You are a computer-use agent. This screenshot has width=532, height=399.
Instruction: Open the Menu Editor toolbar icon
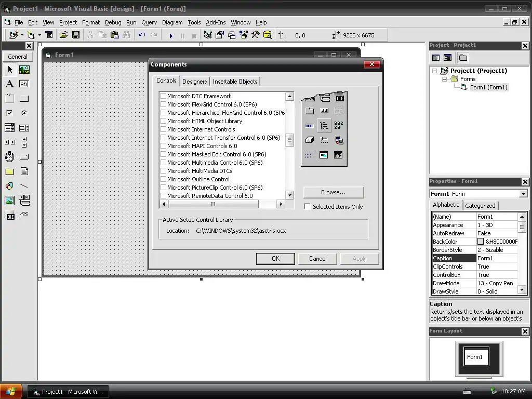pos(49,35)
